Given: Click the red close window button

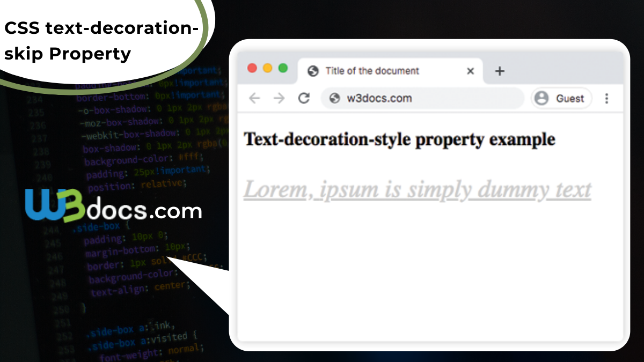Looking at the screenshot, I should click(252, 68).
